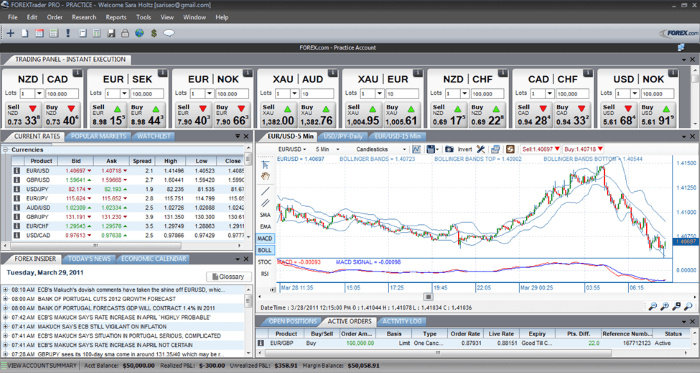This screenshot has width=700, height=373.
Task: Switch to the Economic Calendar tab
Action: [154, 258]
